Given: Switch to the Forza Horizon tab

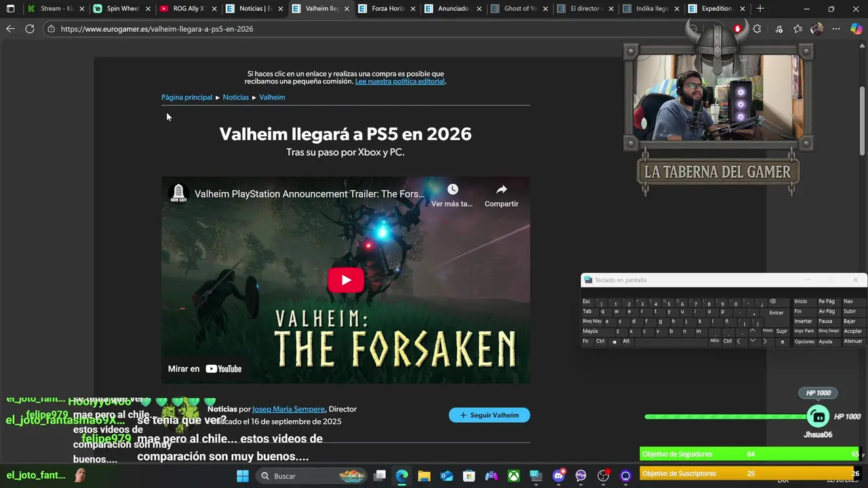Looking at the screenshot, I should [x=388, y=9].
